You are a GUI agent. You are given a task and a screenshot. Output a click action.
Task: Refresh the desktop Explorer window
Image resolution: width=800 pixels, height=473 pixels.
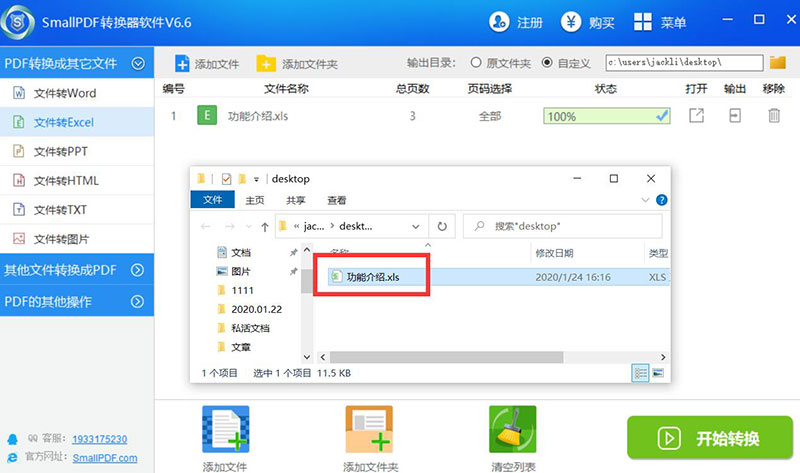click(442, 226)
